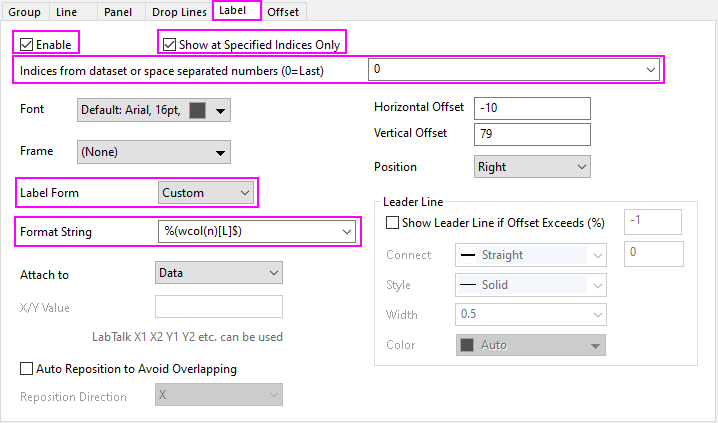This screenshot has height=423, width=718.
Task: Open the Font dropdown
Action: 220,110
